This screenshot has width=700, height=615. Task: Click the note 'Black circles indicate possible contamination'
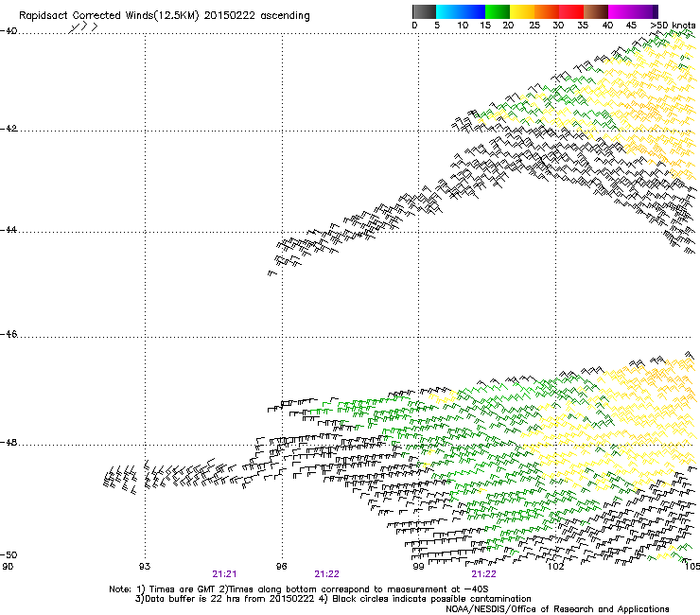point(431,599)
